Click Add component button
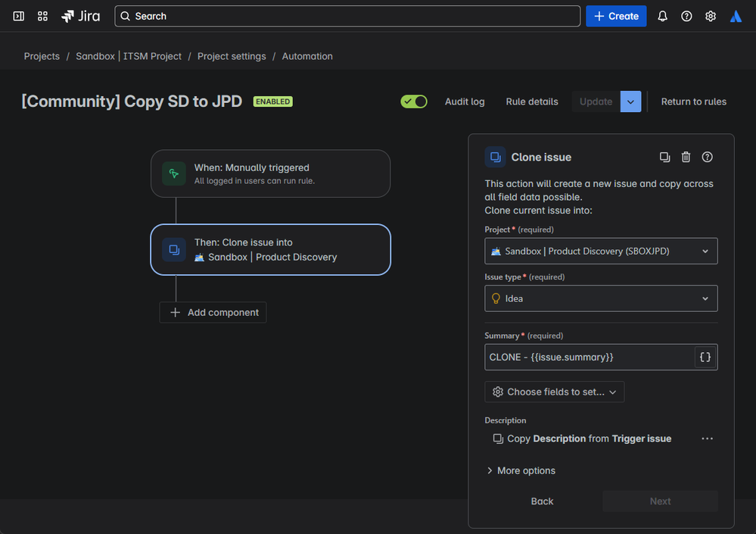 (x=213, y=312)
